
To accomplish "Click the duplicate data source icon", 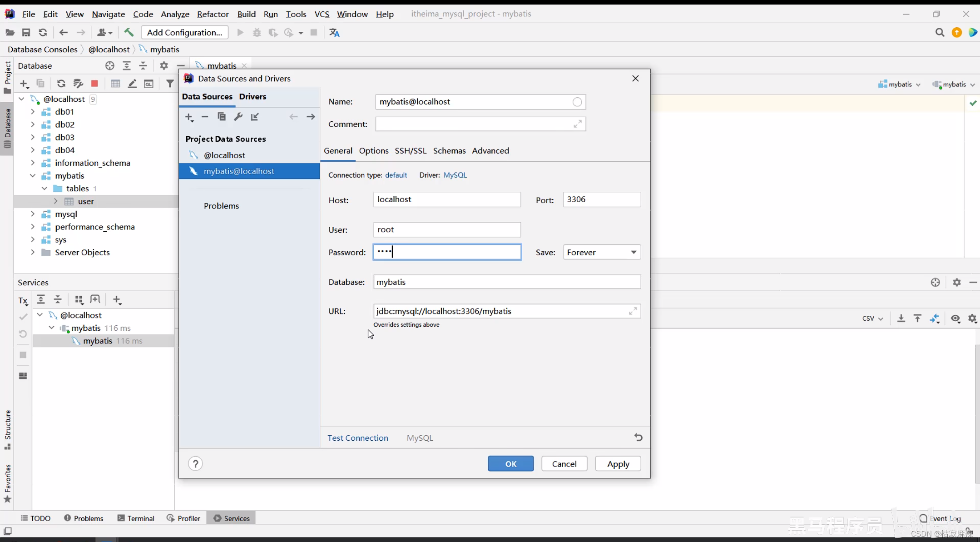I will [x=222, y=117].
